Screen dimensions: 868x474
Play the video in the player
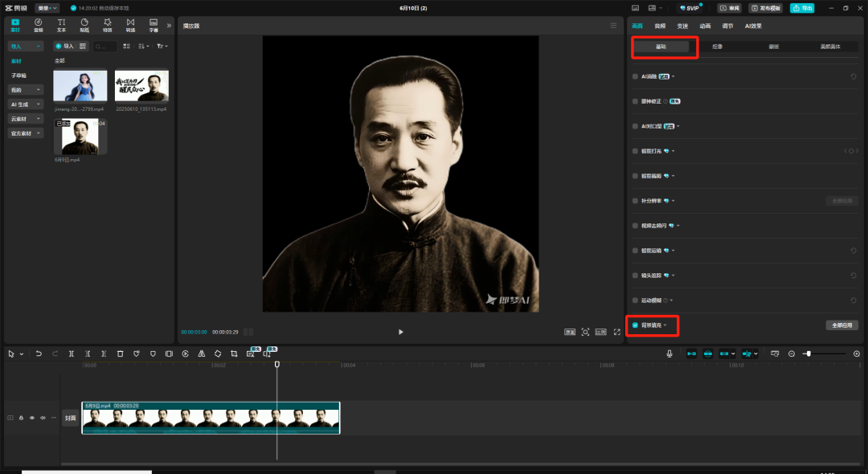pos(401,332)
